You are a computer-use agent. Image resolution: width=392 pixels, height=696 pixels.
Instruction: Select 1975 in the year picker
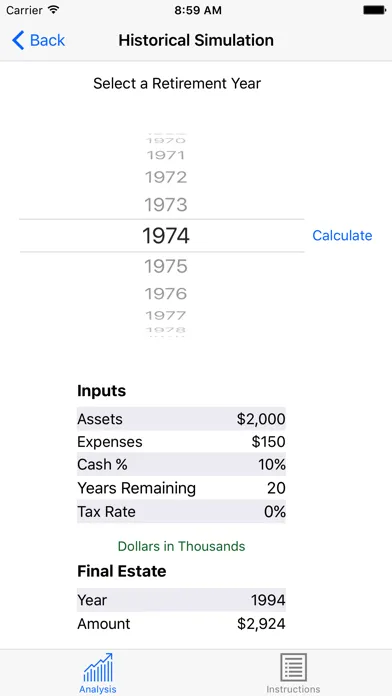(x=166, y=266)
